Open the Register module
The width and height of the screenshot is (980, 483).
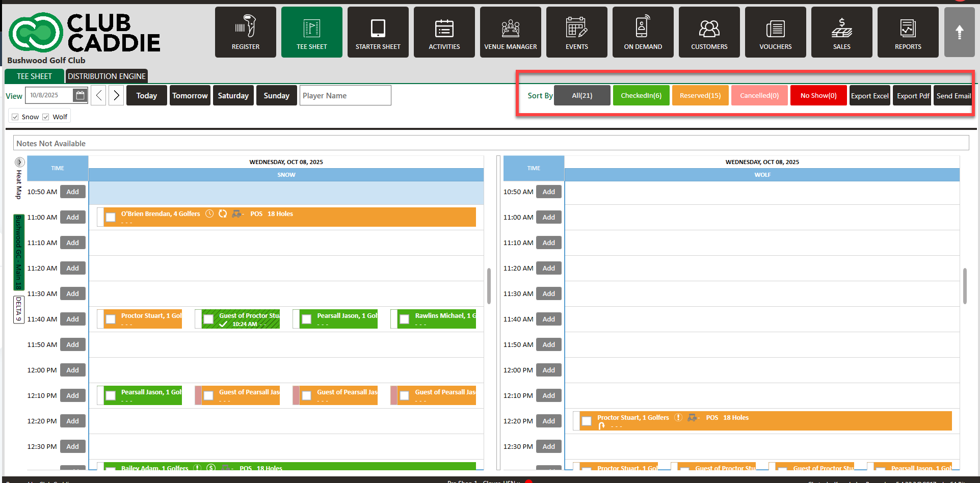(x=245, y=32)
